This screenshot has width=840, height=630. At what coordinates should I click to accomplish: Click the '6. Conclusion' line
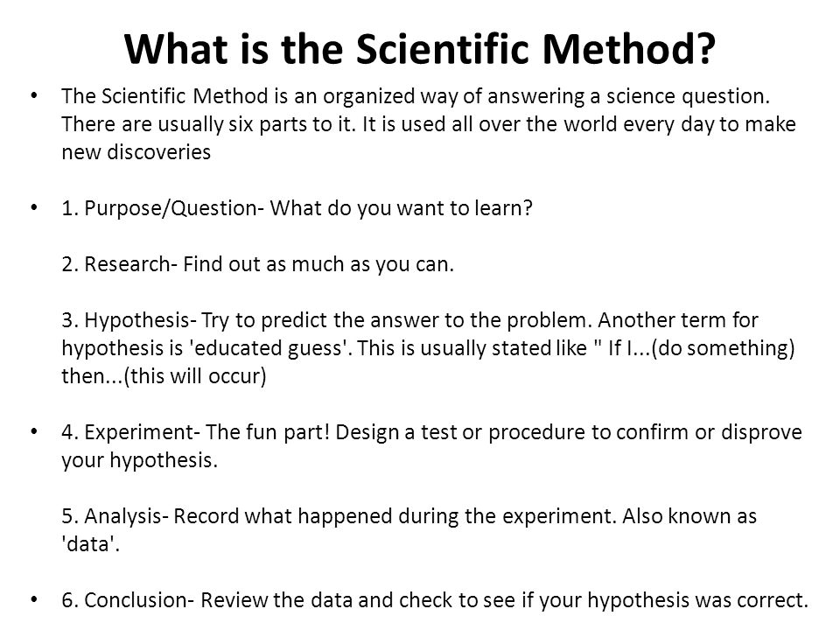(x=435, y=600)
